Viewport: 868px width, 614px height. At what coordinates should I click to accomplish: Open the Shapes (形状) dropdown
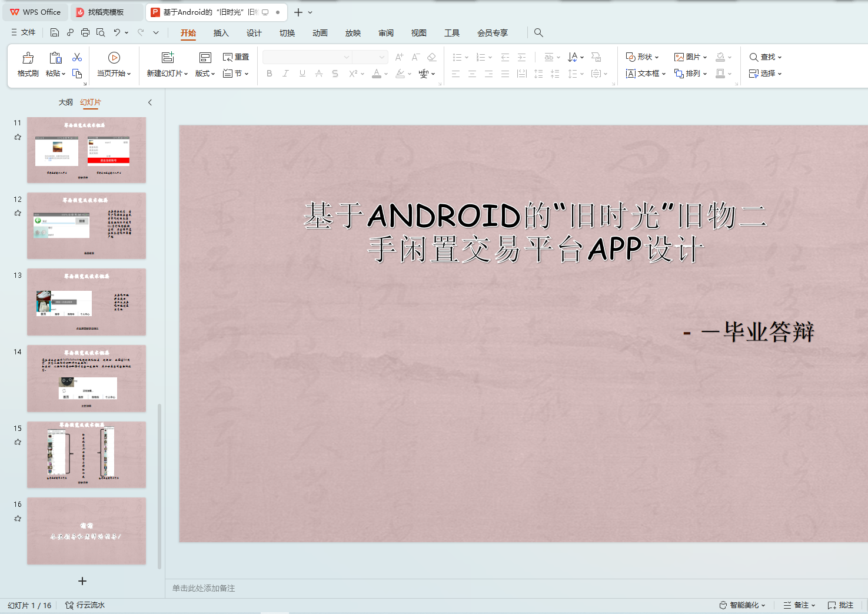(642, 57)
